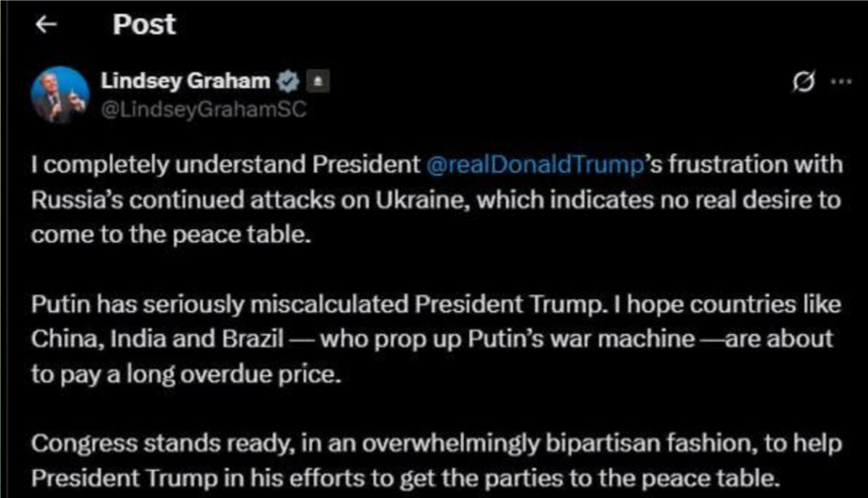Follow the @realDonaldTrump mention link
868x498 pixels.
(535, 165)
